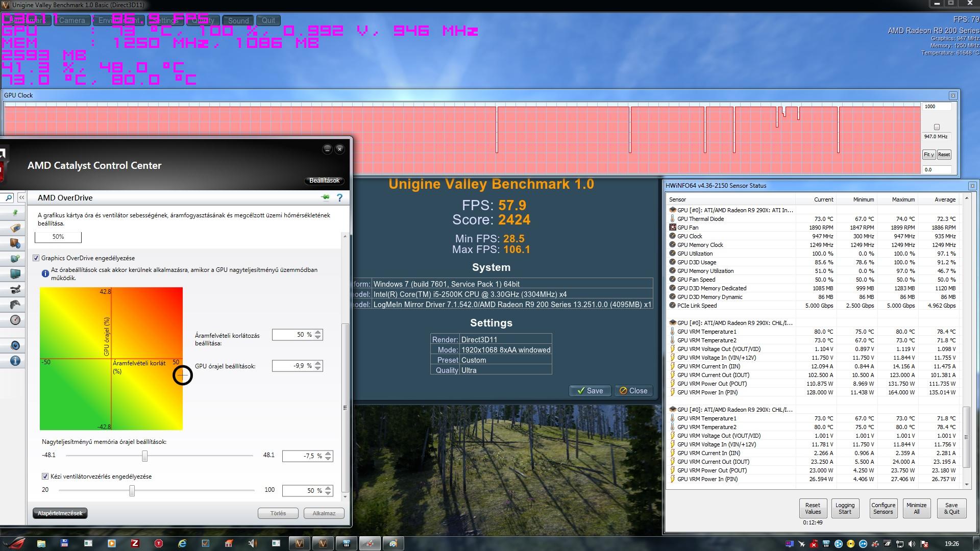Open Sound menu in Valley benchmark
The width and height of the screenshot is (980, 551).
click(x=238, y=20)
